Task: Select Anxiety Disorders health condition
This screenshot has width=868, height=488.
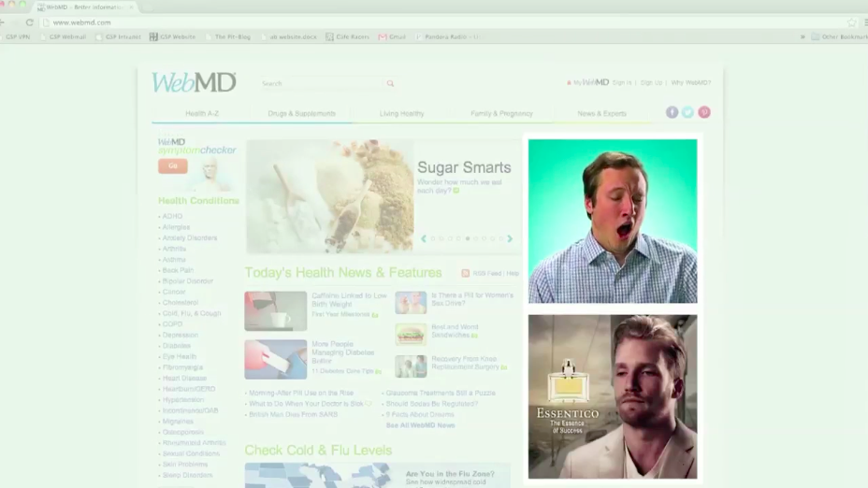Action: pos(190,237)
